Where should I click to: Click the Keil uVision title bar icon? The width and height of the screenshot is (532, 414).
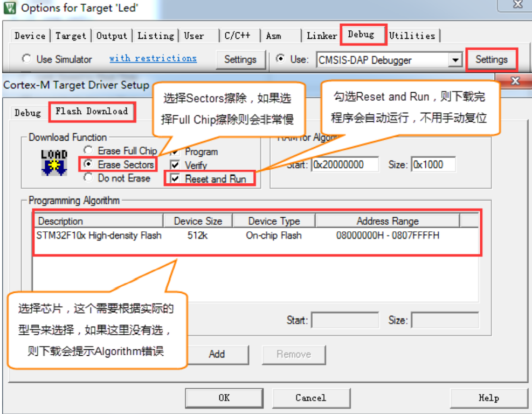click(10, 8)
